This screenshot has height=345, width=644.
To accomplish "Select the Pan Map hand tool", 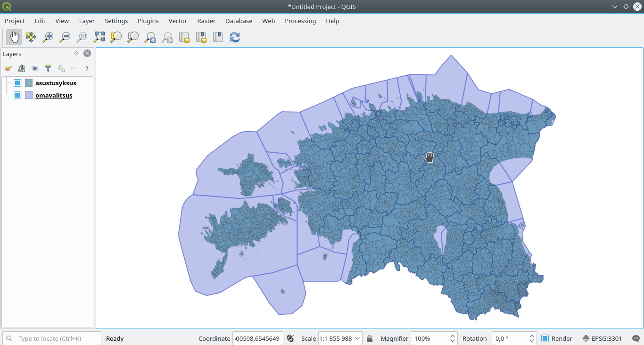I will tap(14, 37).
